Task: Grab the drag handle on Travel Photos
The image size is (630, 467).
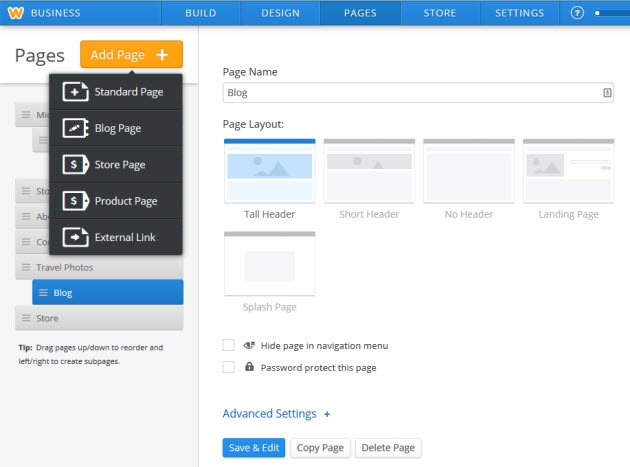Action: point(26,267)
